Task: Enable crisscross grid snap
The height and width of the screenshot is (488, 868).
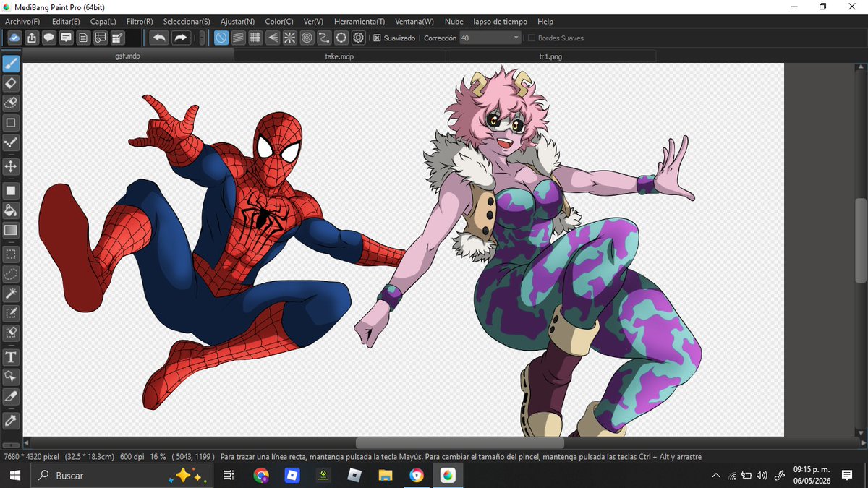Action: (255, 38)
